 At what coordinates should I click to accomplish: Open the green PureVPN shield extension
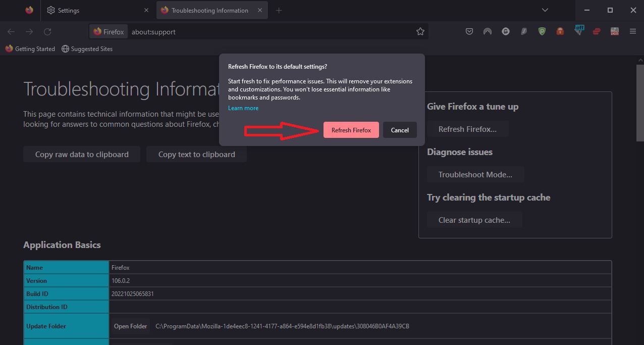(542, 31)
